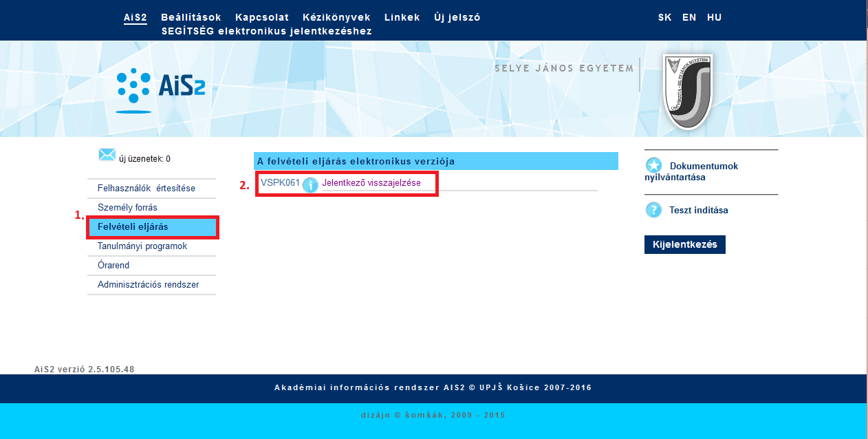Viewport: 868px width, 439px height.
Task: Switch language to EN
Action: click(689, 18)
